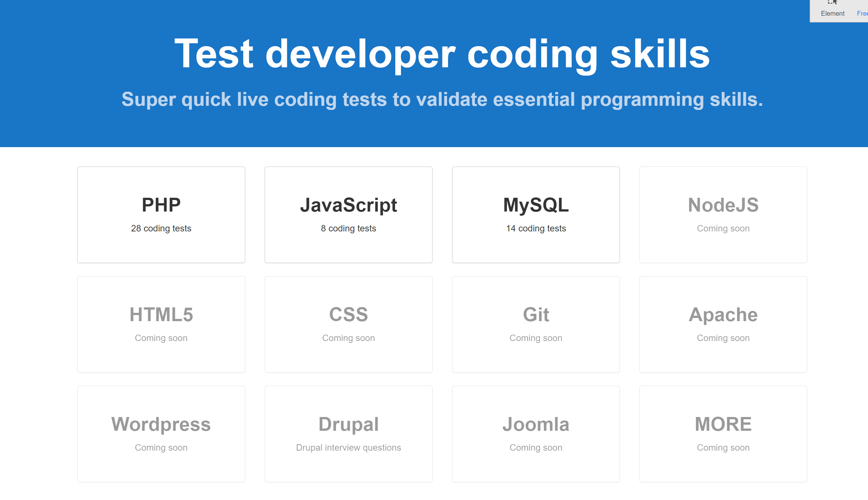
Task: Open the MySQL coding tests card
Action: click(x=536, y=215)
